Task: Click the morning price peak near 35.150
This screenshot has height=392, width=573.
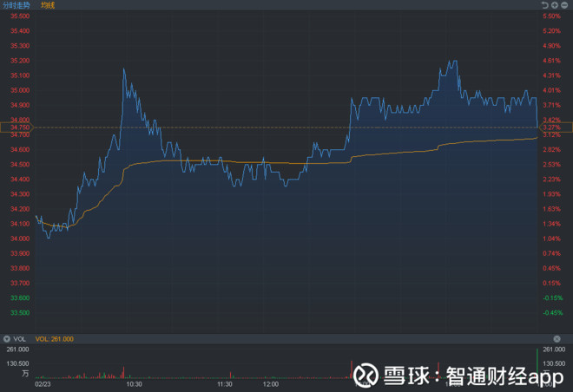Action: (124, 69)
